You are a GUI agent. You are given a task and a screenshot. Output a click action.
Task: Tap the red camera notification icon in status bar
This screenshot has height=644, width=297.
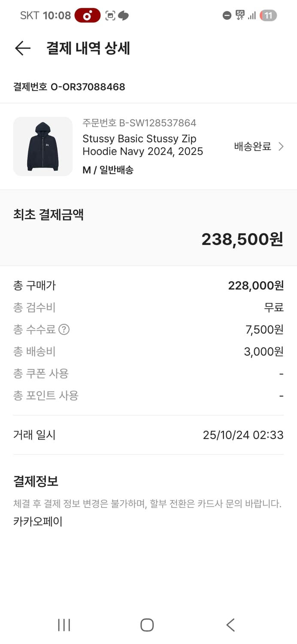pyautogui.click(x=87, y=15)
